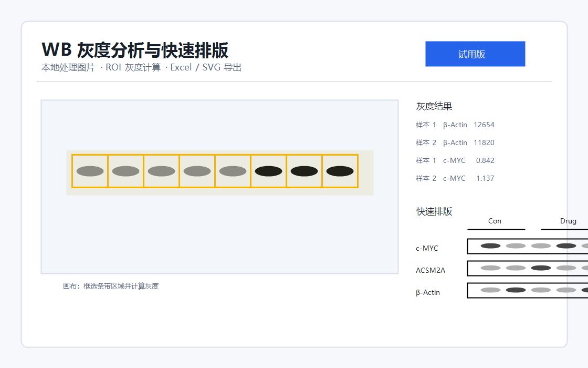This screenshot has height=368, width=588.
Task: Select the seventh ROI band box
Action: coord(304,171)
